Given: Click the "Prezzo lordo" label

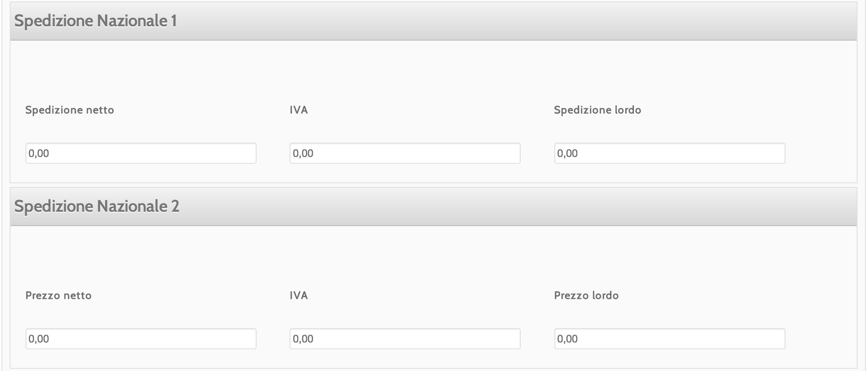Looking at the screenshot, I should point(586,296).
